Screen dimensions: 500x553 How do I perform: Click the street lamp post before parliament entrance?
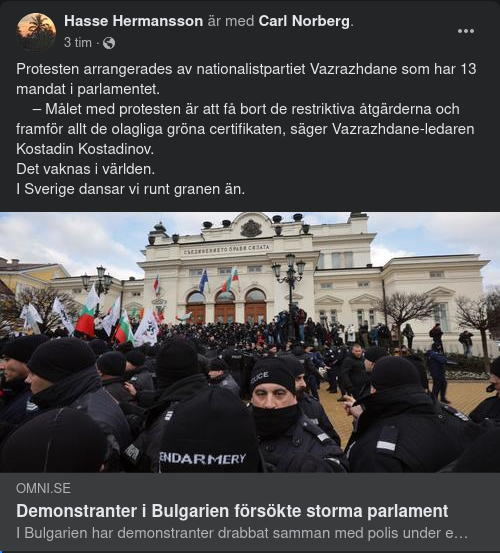tap(290, 293)
